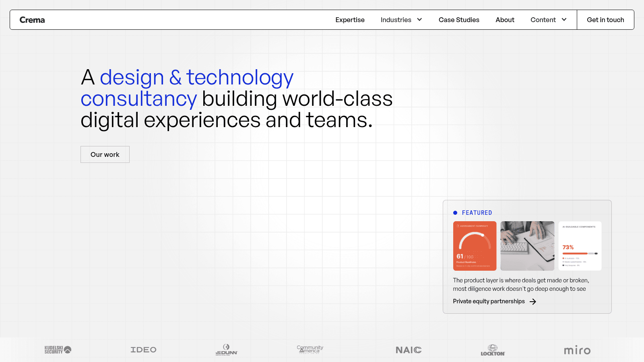Click the Crema logo in the header

click(x=32, y=20)
